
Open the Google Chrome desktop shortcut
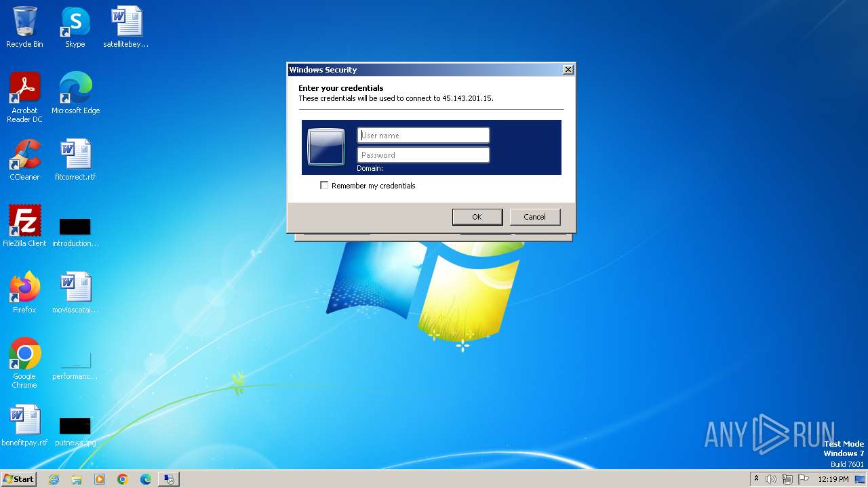[x=24, y=363]
